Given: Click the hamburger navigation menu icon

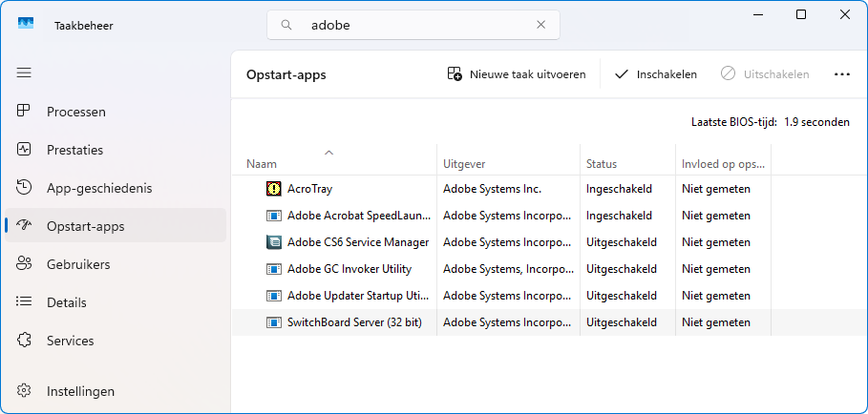Looking at the screenshot, I should click(24, 72).
